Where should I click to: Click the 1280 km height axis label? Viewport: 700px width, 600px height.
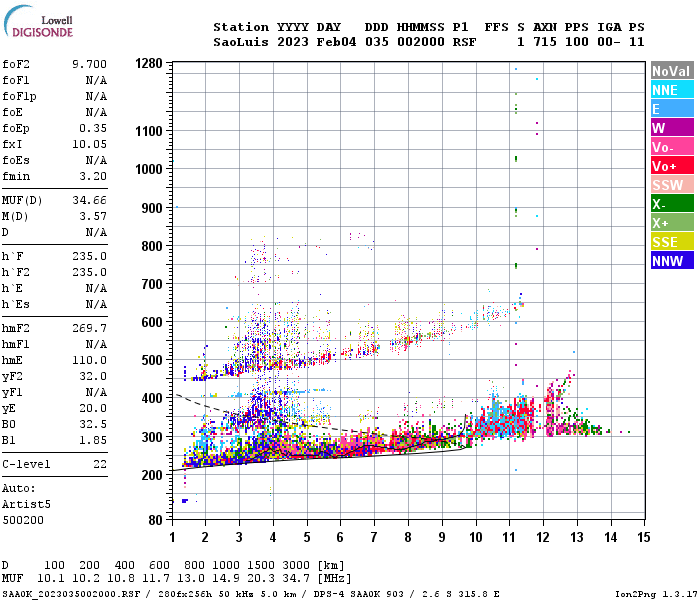tap(149, 63)
